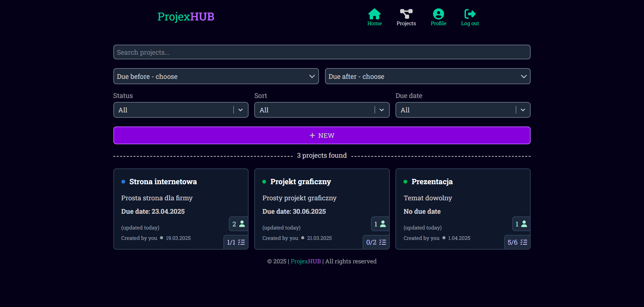Viewport: 644px width, 307px height.
Task: Click '3 projects found' text
Action: click(x=322, y=155)
